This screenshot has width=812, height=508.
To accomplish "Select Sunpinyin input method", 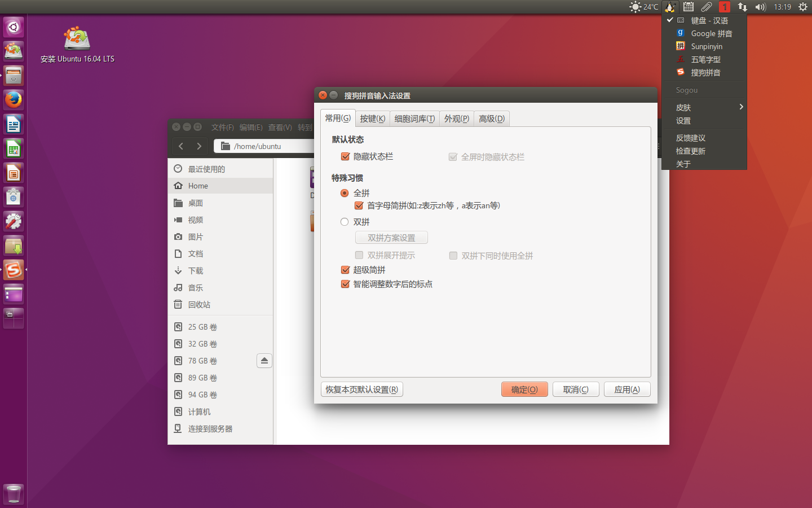I will tap(704, 46).
